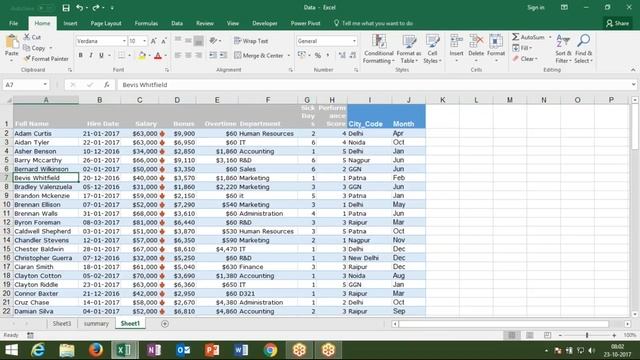This screenshot has width=640, height=360.
Task: Click the Insert cells icon
Action: [x=456, y=42]
